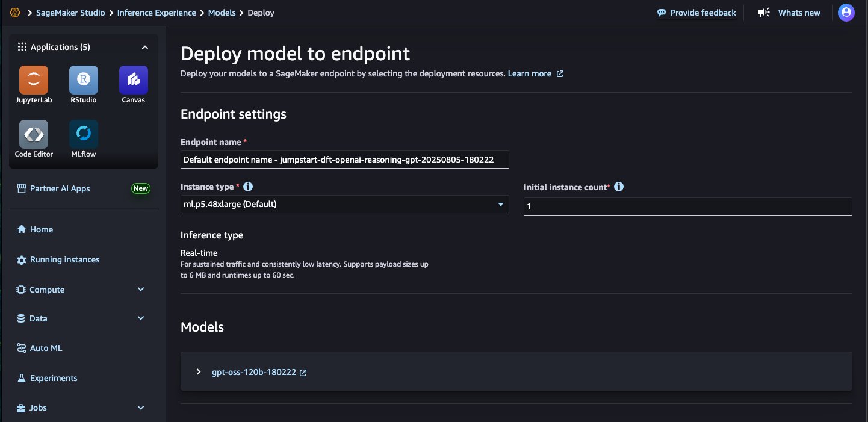Expand the Compute section
This screenshot has width=868, height=422.
141,290
